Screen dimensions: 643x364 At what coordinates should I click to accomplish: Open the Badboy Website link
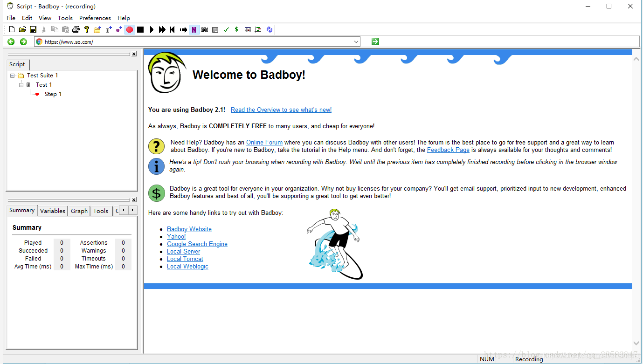(189, 229)
